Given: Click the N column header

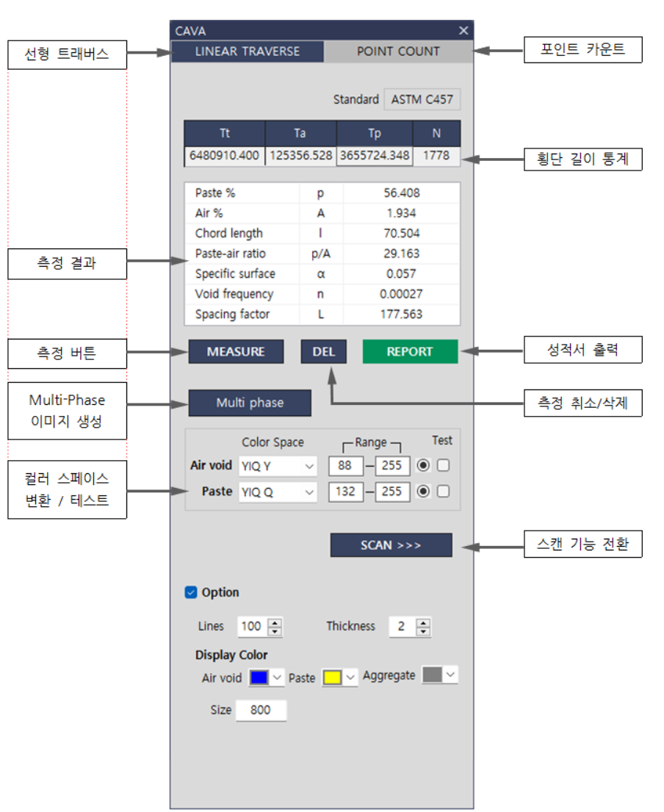Looking at the screenshot, I should coord(436,134).
